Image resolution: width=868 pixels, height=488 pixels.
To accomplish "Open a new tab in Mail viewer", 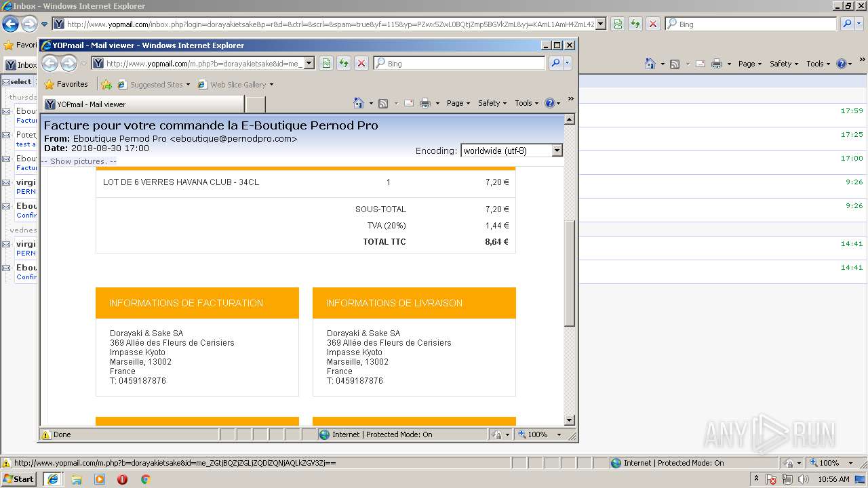I will click(x=255, y=104).
